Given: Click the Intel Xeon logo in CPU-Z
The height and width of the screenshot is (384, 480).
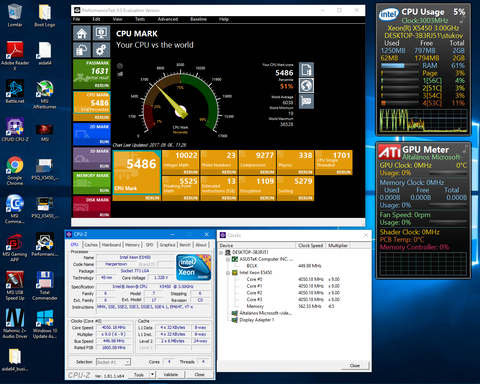Looking at the screenshot, I should click(x=193, y=267).
